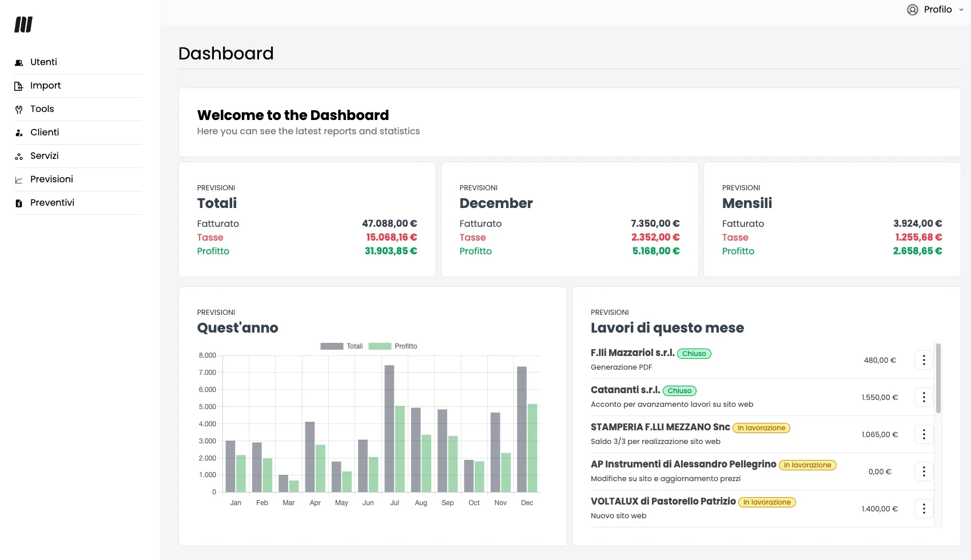This screenshot has width=971, height=560.
Task: Click the 5.168,00 € December profitto value
Action: [656, 251]
